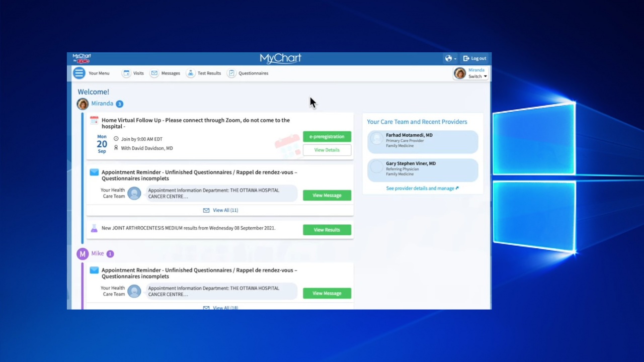The image size is (644, 362).
Task: Click the Home Virtual Follow Up appointment title
Action: click(196, 123)
